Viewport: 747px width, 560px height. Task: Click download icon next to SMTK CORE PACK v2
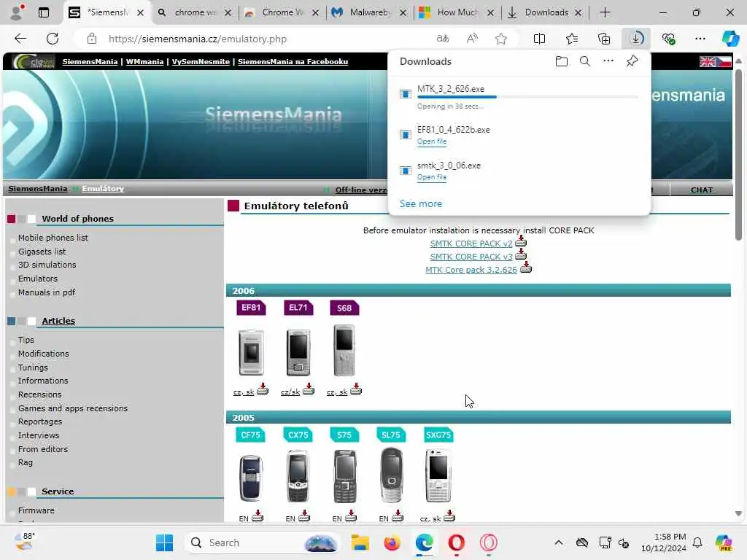(x=521, y=241)
